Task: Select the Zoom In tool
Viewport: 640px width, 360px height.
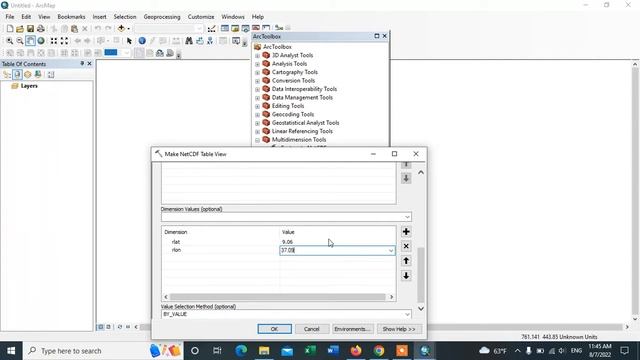Action: 9,41
